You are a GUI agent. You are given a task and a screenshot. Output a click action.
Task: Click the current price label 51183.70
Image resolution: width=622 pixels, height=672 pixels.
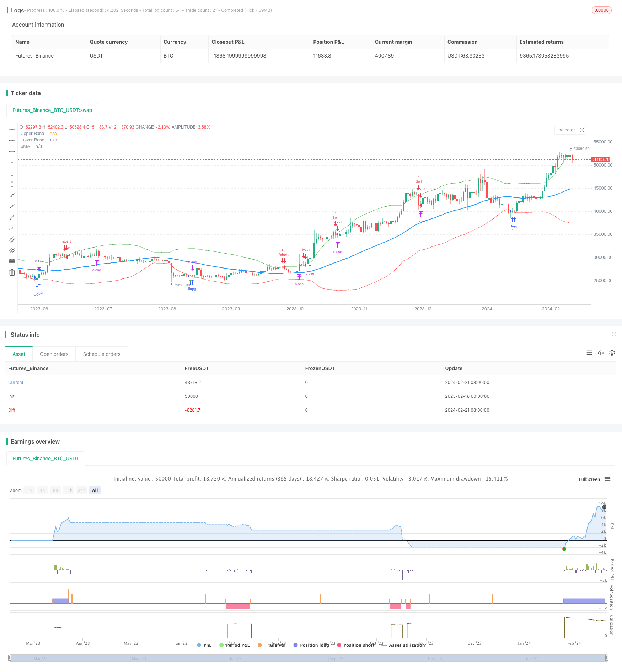click(x=601, y=159)
